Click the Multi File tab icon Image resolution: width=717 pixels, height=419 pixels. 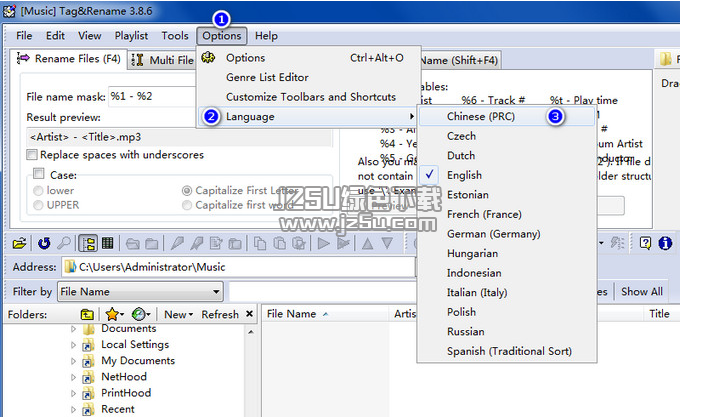(x=137, y=60)
